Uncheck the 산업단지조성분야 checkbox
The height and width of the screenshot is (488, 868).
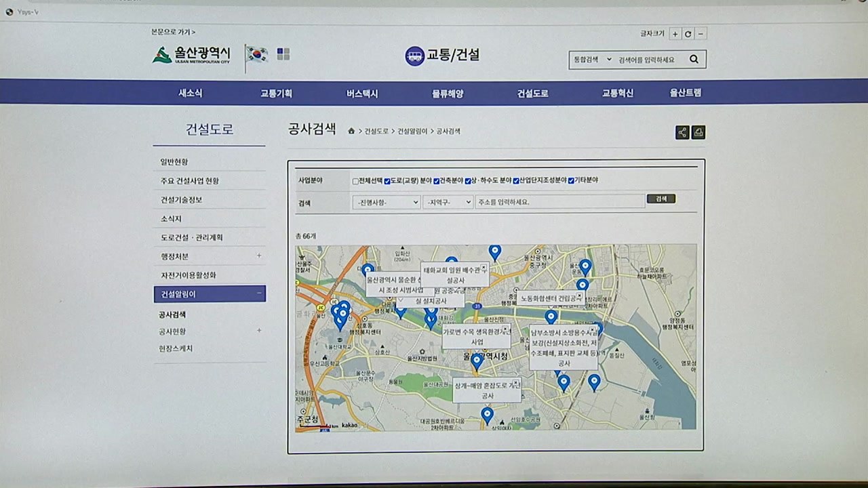516,181
